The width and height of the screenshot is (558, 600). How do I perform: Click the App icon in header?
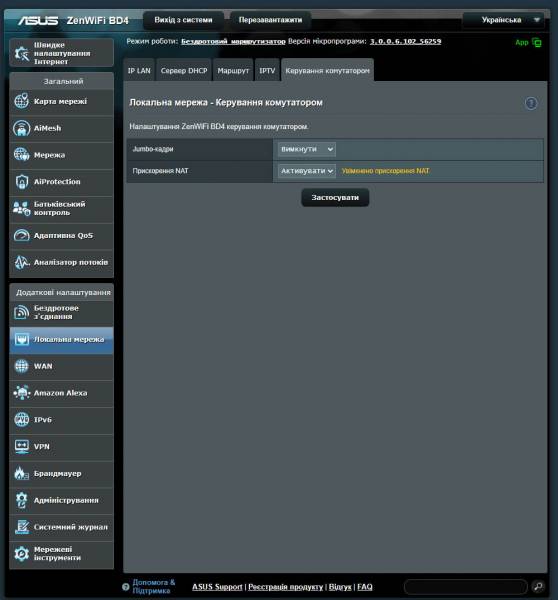pyautogui.click(x=537, y=42)
